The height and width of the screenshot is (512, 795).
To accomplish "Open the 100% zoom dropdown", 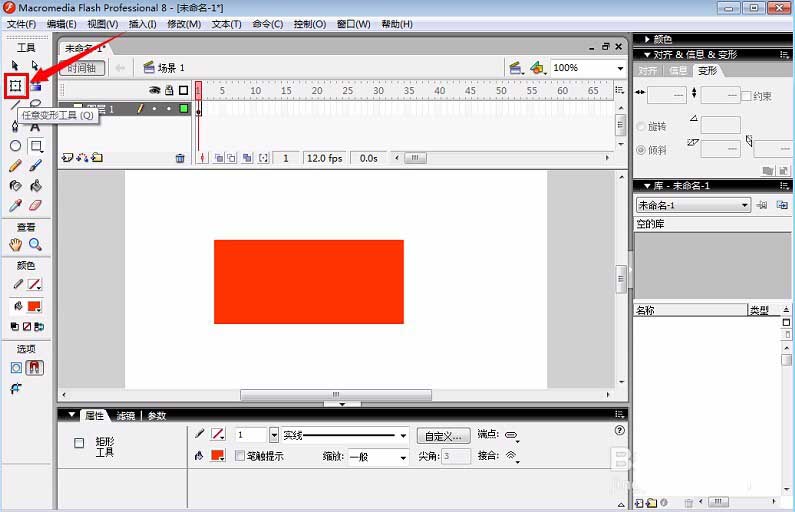I will [620, 68].
